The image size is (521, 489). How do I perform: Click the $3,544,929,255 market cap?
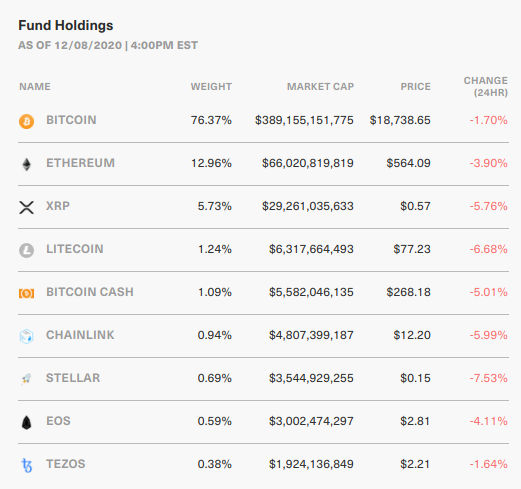(x=311, y=378)
